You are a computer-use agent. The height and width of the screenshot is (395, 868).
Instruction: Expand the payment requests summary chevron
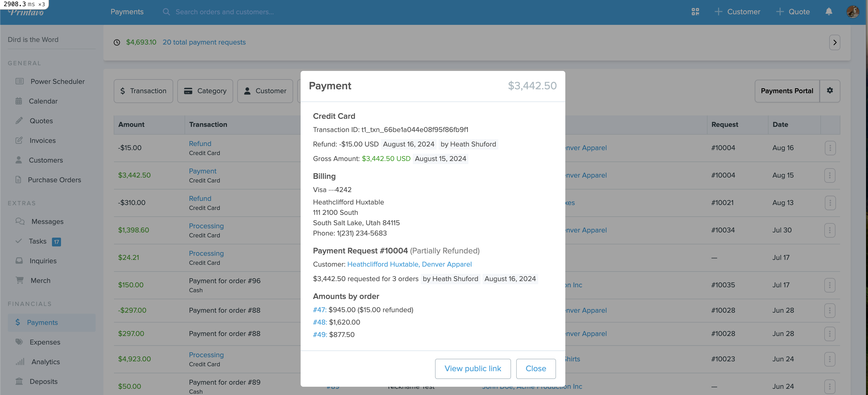pos(835,42)
